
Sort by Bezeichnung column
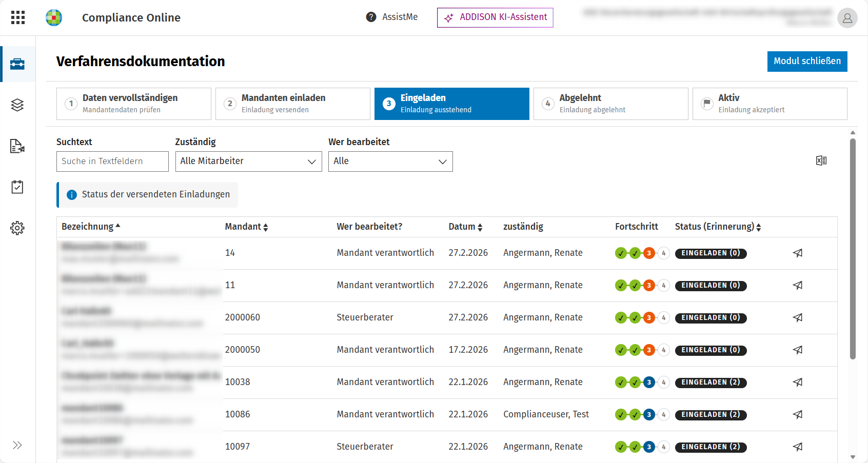91,227
